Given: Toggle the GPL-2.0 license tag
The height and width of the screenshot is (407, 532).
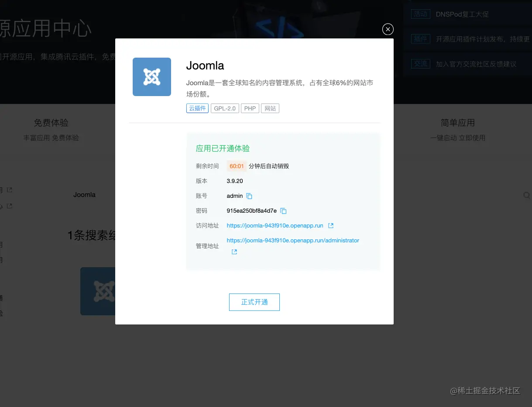Looking at the screenshot, I should (x=225, y=108).
